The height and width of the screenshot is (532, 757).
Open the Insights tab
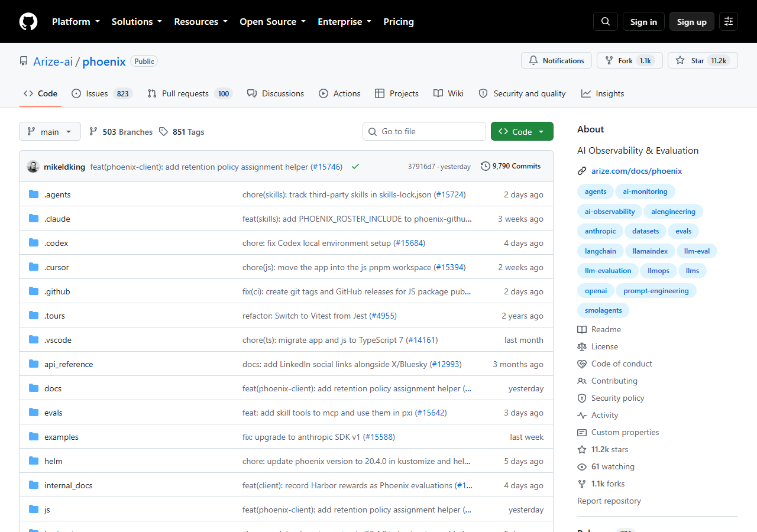(x=603, y=93)
